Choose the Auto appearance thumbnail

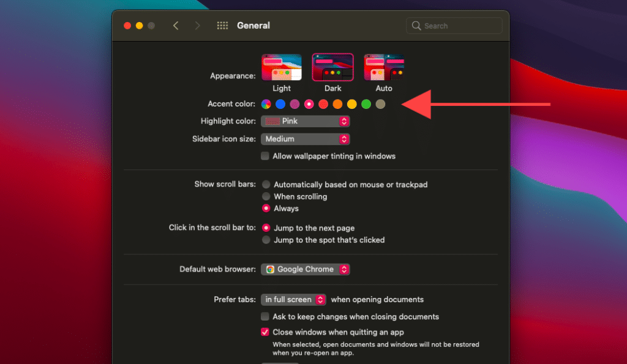click(x=384, y=67)
